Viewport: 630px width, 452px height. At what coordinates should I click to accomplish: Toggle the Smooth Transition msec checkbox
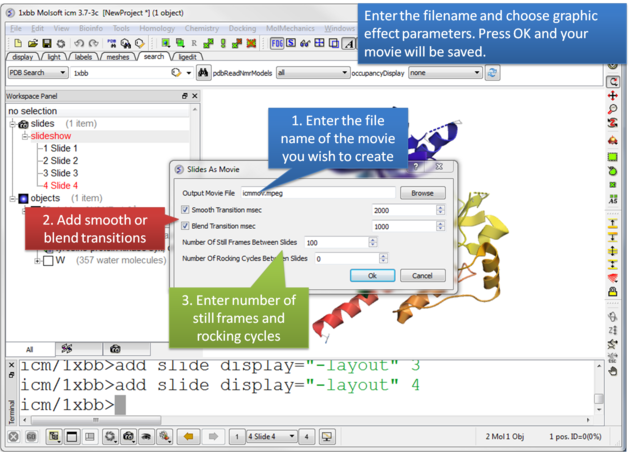pyautogui.click(x=186, y=211)
